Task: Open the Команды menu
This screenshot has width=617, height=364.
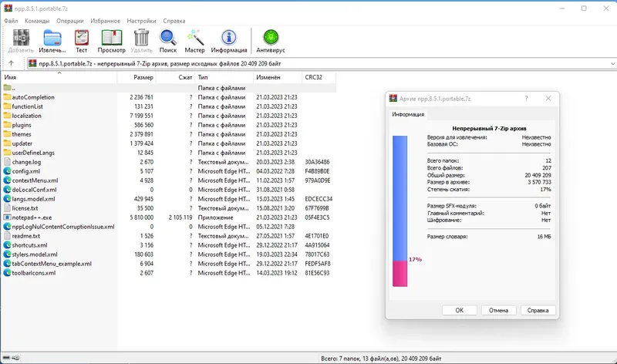Action: point(37,21)
